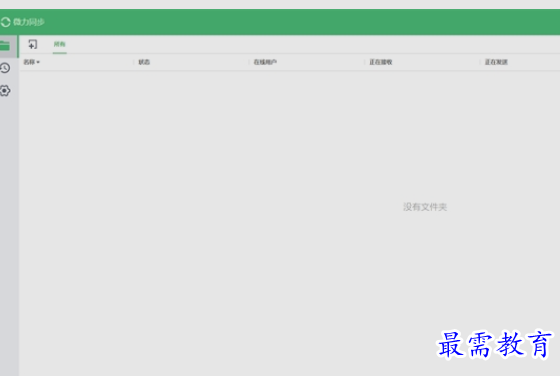Viewport: 560px width, 376px height.
Task: Open settings via the gear icon
Action: pyautogui.click(x=5, y=91)
